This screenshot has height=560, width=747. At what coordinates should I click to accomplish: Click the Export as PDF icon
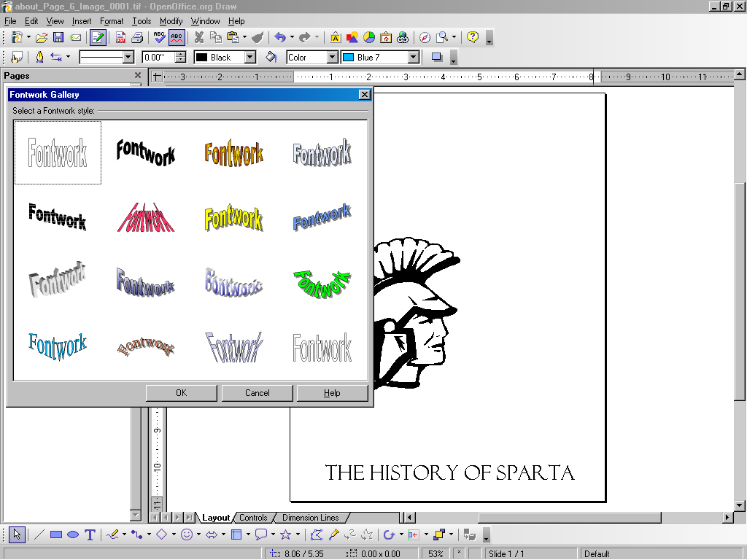(x=121, y=37)
